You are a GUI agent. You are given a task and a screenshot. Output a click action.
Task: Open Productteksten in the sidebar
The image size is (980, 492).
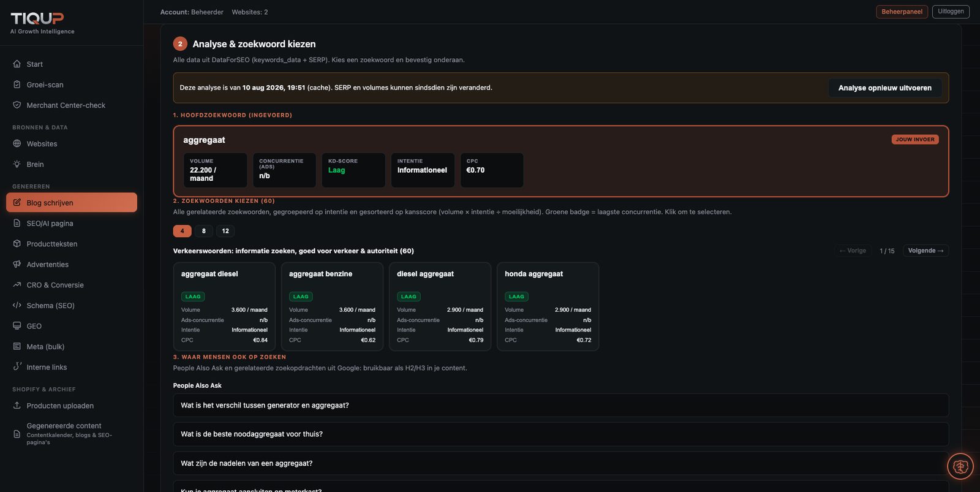pos(72,244)
